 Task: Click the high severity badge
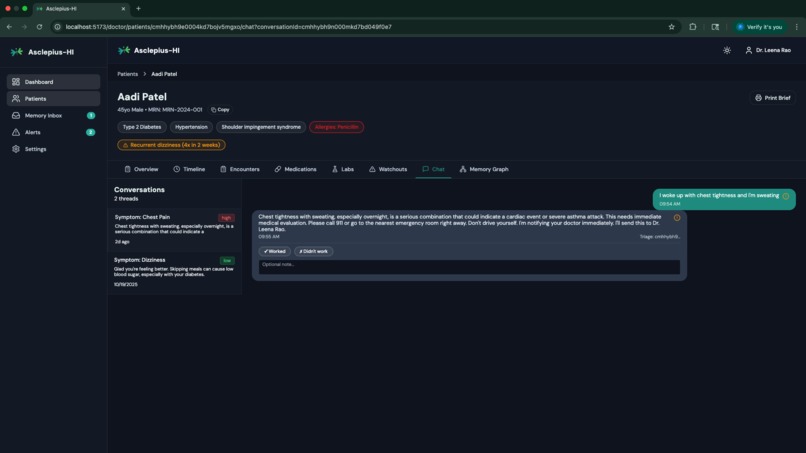(226, 218)
